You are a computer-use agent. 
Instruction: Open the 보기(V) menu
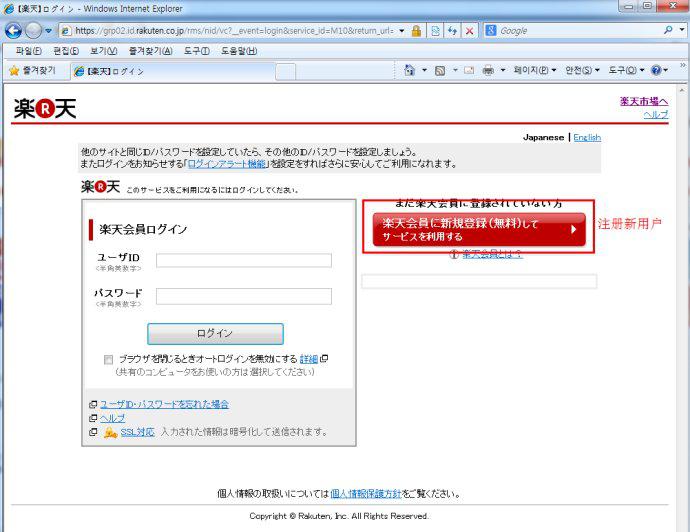[x=103, y=51]
